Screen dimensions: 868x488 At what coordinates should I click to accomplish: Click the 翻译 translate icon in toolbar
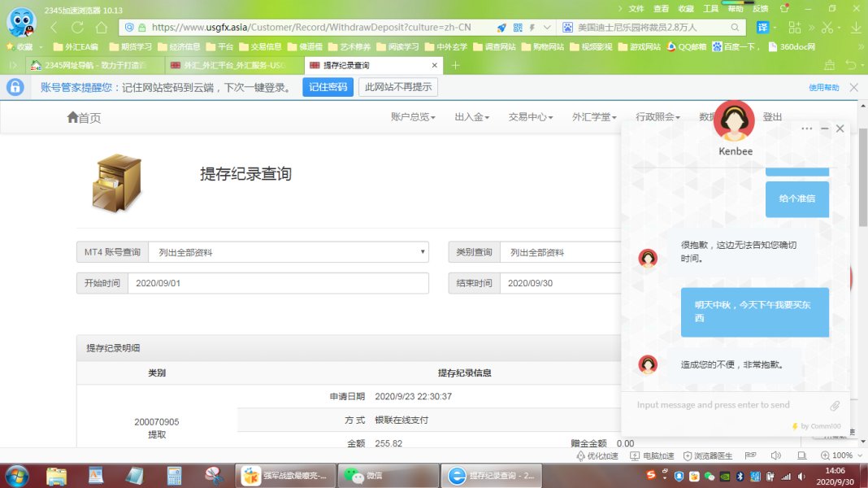click(x=763, y=28)
